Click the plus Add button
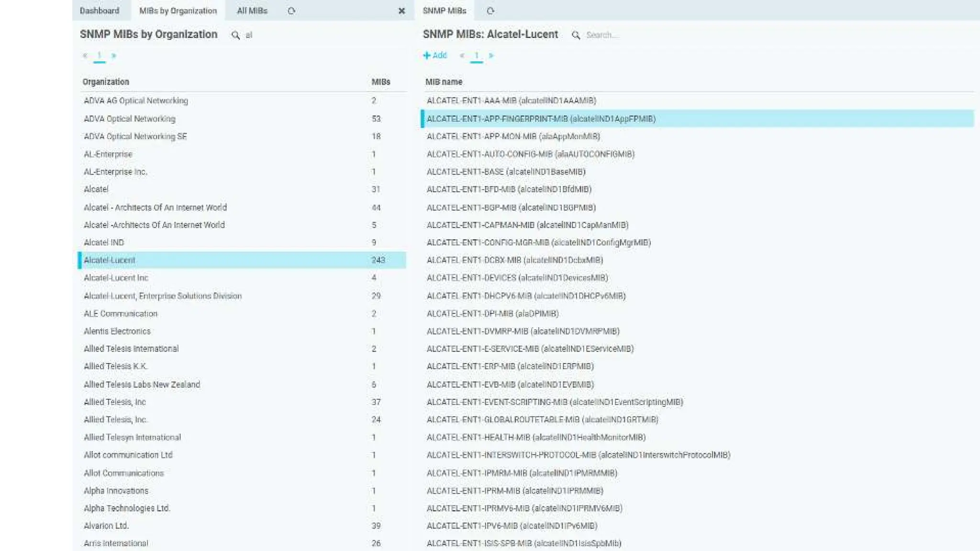 [x=434, y=55]
